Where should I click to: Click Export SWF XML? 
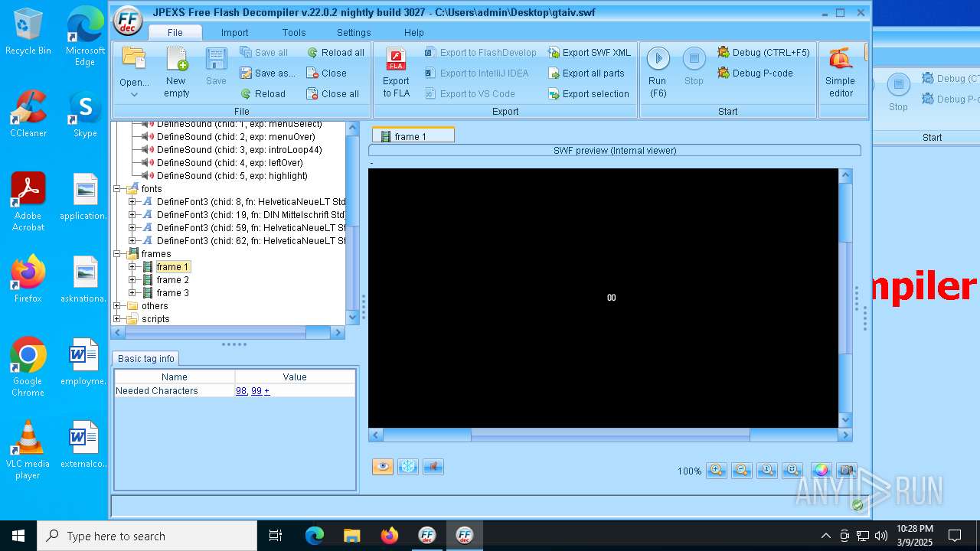[x=589, y=53]
